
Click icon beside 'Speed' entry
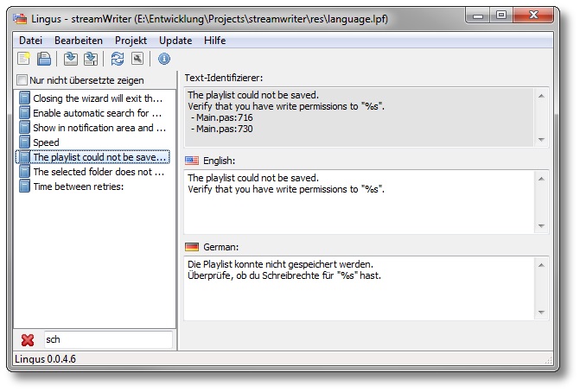[x=24, y=142]
